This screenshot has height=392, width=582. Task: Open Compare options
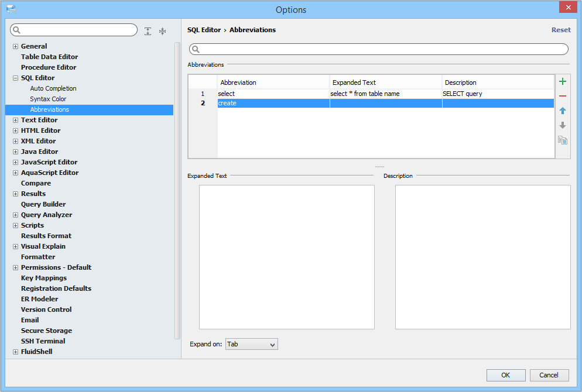36,183
